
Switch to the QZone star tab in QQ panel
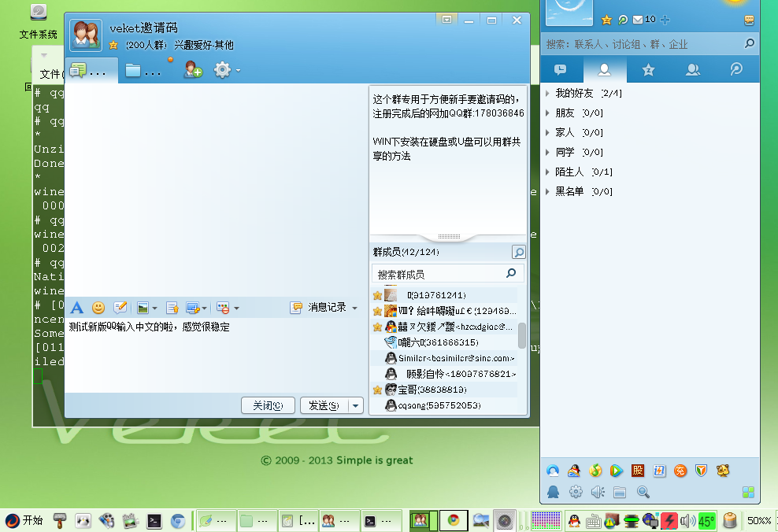pyautogui.click(x=648, y=69)
